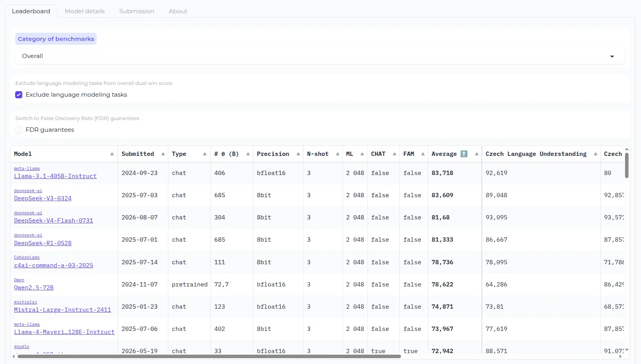Click the Average value 78,736
Image resolution: width=641 pixels, height=364 pixels.
442,262
